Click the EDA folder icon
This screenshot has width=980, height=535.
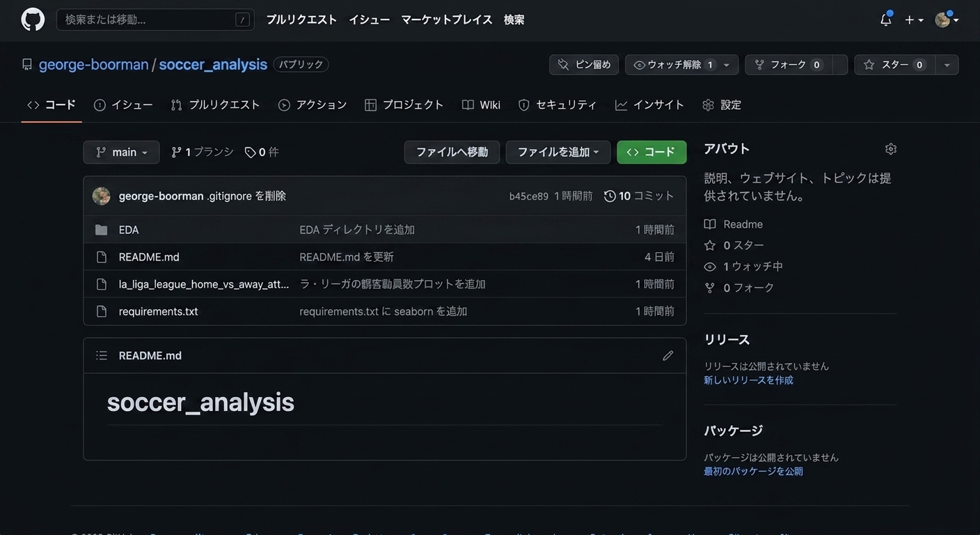click(x=102, y=230)
